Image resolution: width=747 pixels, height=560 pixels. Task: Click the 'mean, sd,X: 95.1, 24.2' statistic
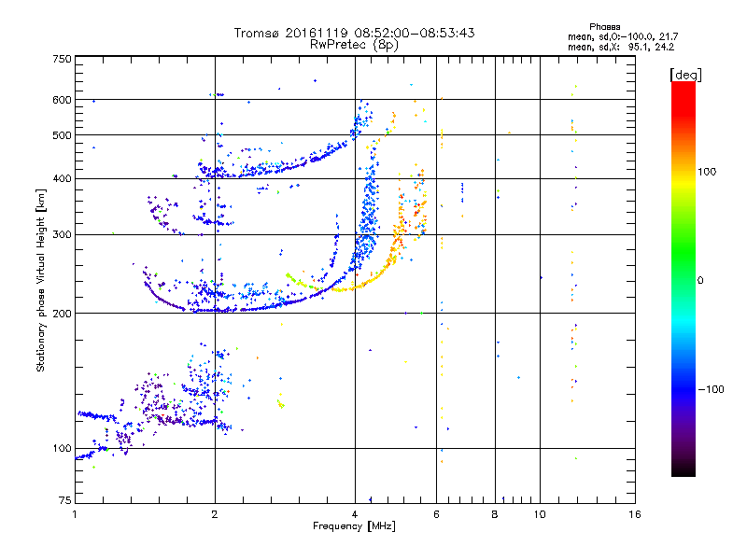click(x=621, y=48)
